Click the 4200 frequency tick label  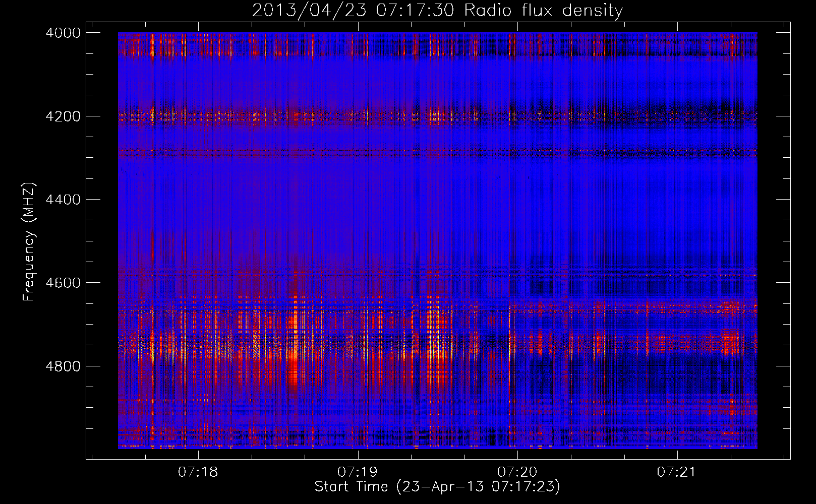point(63,116)
